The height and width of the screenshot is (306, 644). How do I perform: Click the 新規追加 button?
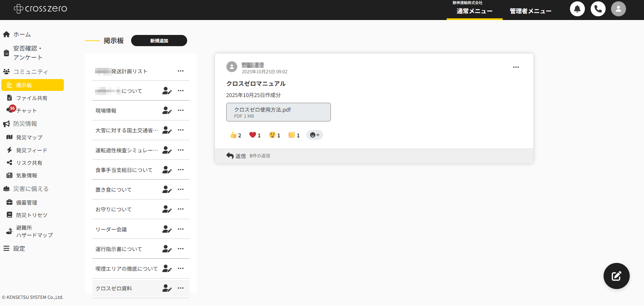pyautogui.click(x=159, y=40)
